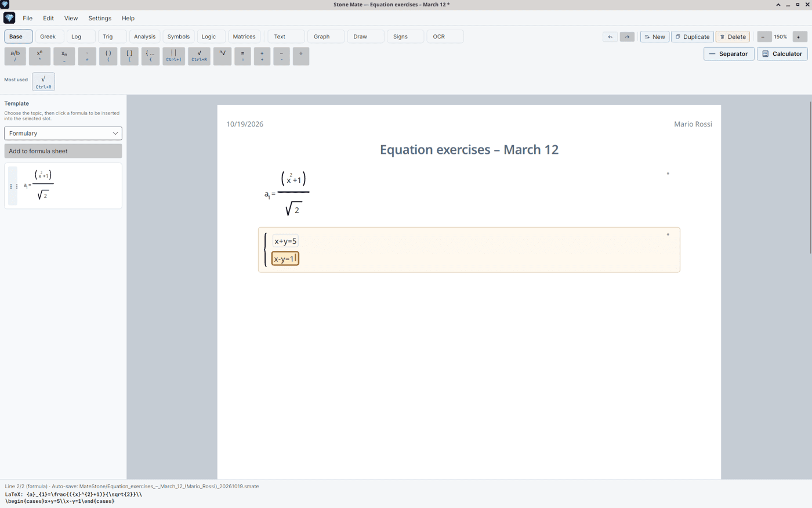The height and width of the screenshot is (508, 812).
Task: Click the Stone Mate gem logo icon
Action: click(9, 18)
